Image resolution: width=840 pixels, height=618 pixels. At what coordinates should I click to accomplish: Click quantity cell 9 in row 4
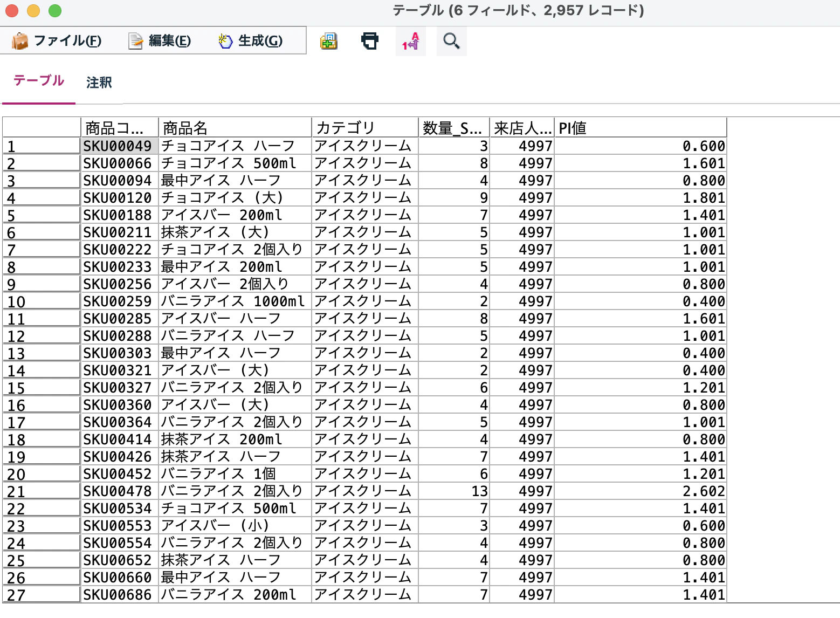pyautogui.click(x=454, y=198)
